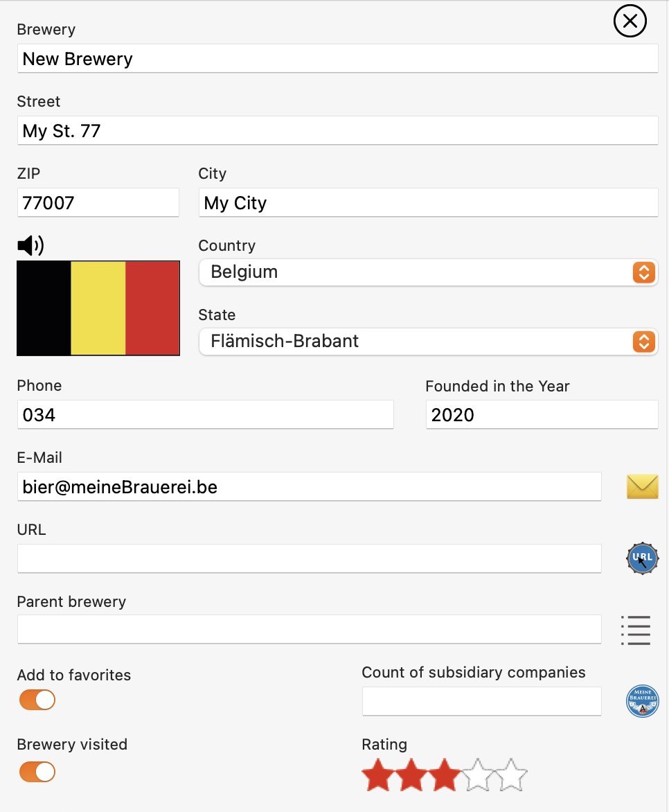The image size is (669, 812).
Task: Click the speaker icon above the flag
Action: 30,245
